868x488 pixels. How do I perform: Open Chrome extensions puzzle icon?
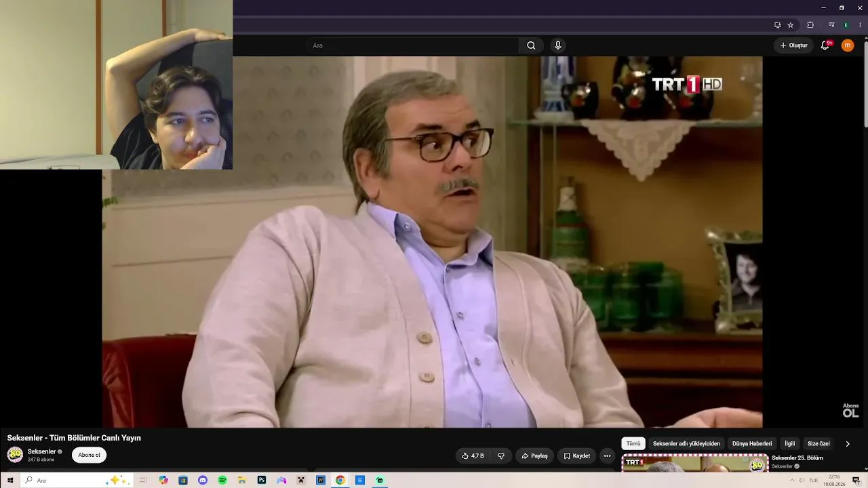click(810, 25)
